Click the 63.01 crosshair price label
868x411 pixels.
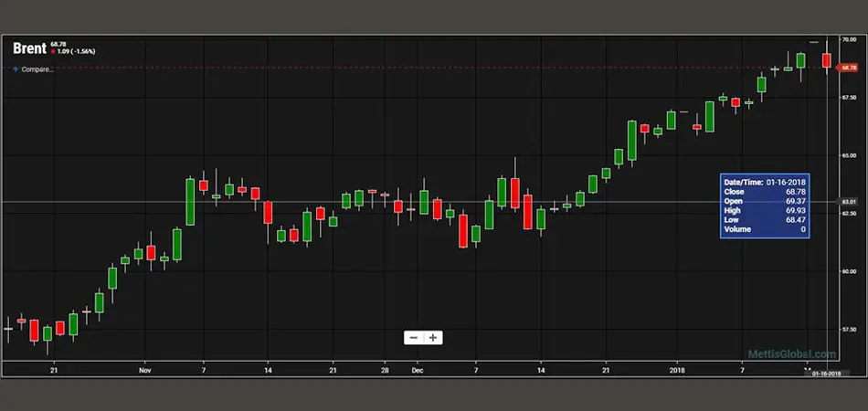click(x=848, y=201)
